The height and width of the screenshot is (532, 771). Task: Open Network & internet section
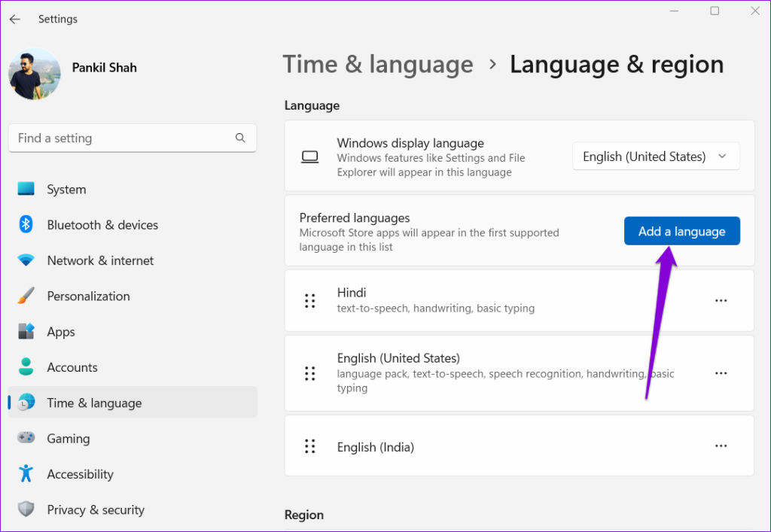click(133, 260)
